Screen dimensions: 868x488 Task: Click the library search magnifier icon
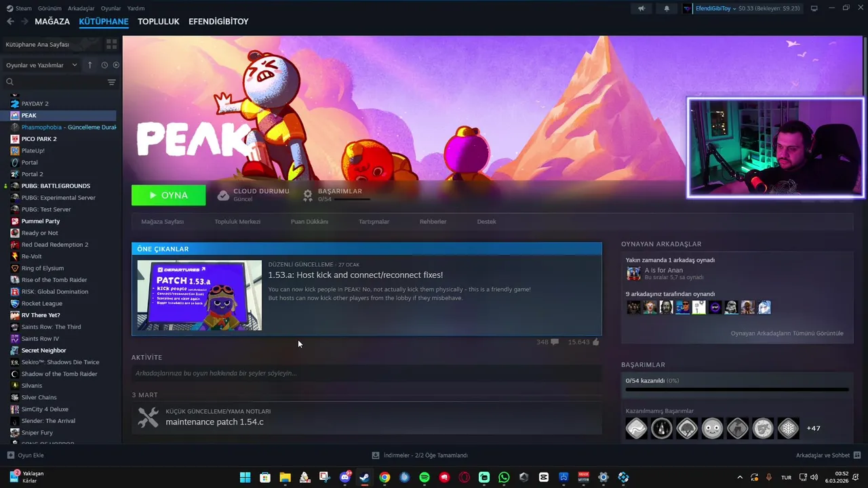(9, 82)
